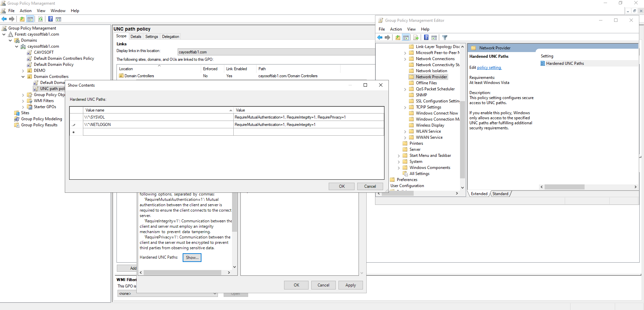
Task: Click the empty Value name cell in the new row
Action: (x=158, y=132)
